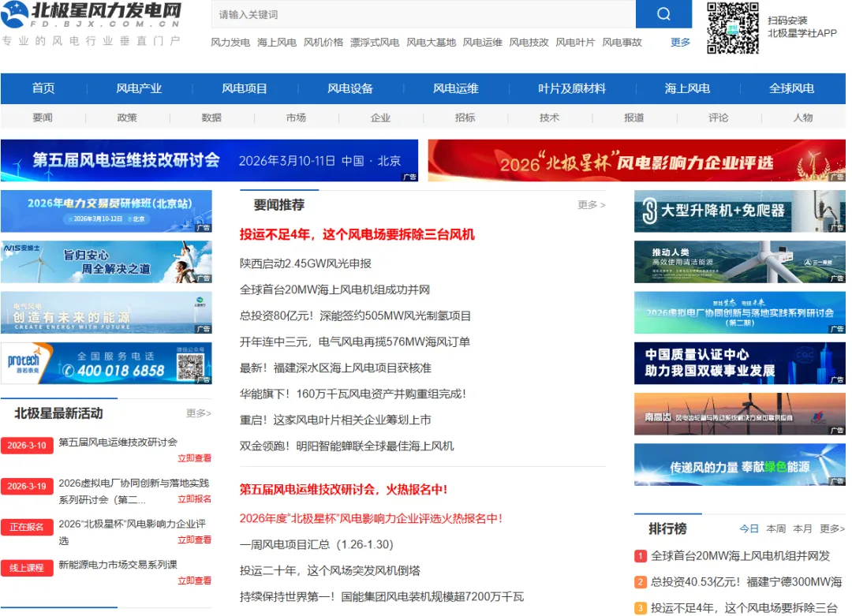Open the 2026虚拟电厂协同创新 seminar banner ad
Viewport: 852px width, 616px height.
pyautogui.click(x=739, y=312)
